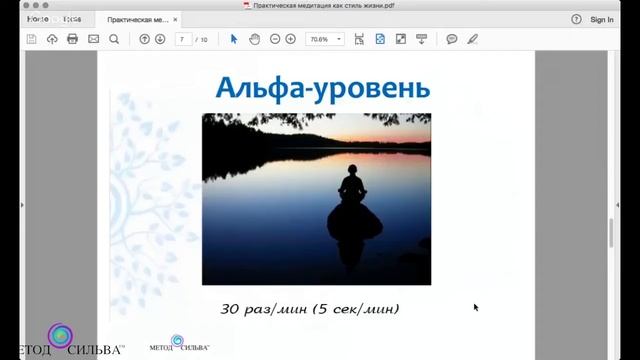The width and height of the screenshot is (640, 360).
Task: Click the read mode download-style icon
Action: tap(421, 39)
